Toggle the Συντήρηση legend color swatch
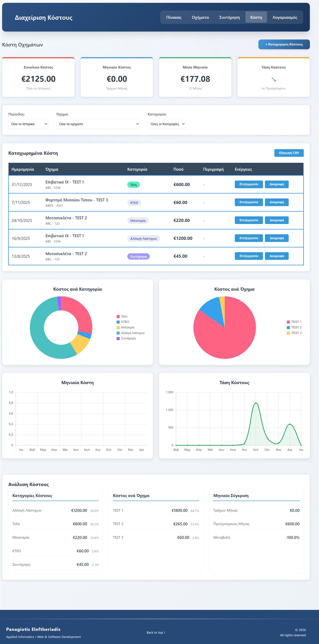Screen dimensions: 319x644 118,338
